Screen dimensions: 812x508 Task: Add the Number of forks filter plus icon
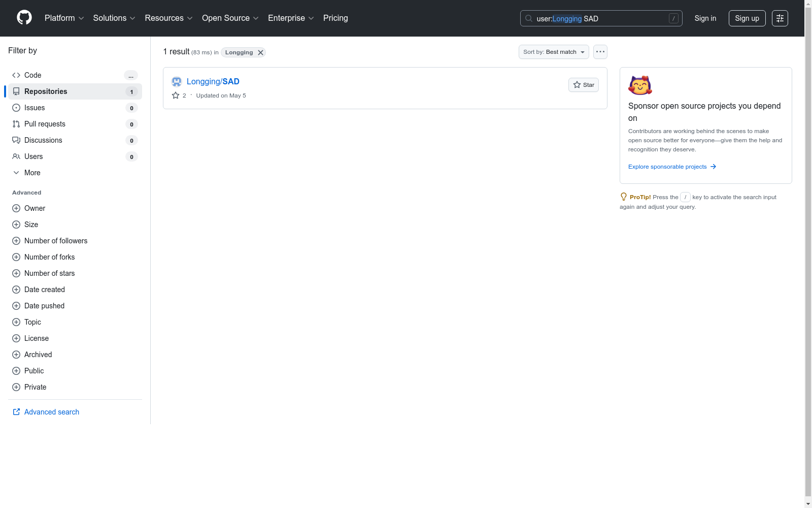tap(16, 257)
